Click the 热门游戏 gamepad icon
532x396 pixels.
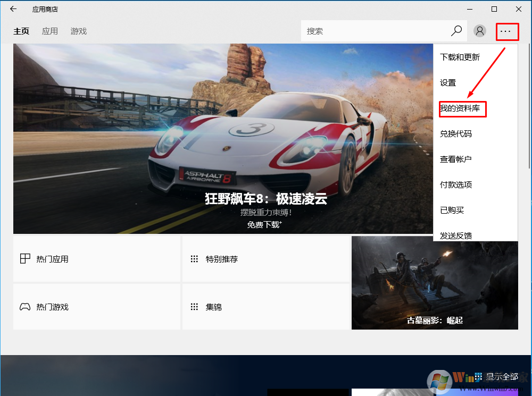[25, 307]
